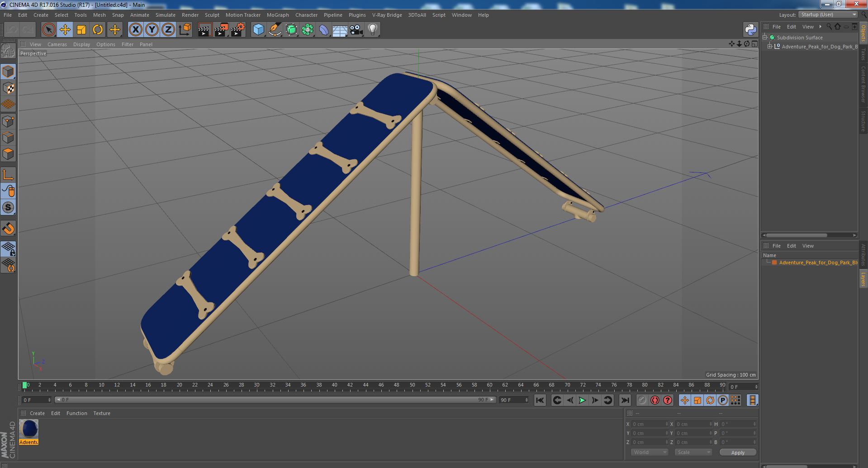The image size is (868, 468).
Task: Open the Mesh menu
Action: (99, 15)
